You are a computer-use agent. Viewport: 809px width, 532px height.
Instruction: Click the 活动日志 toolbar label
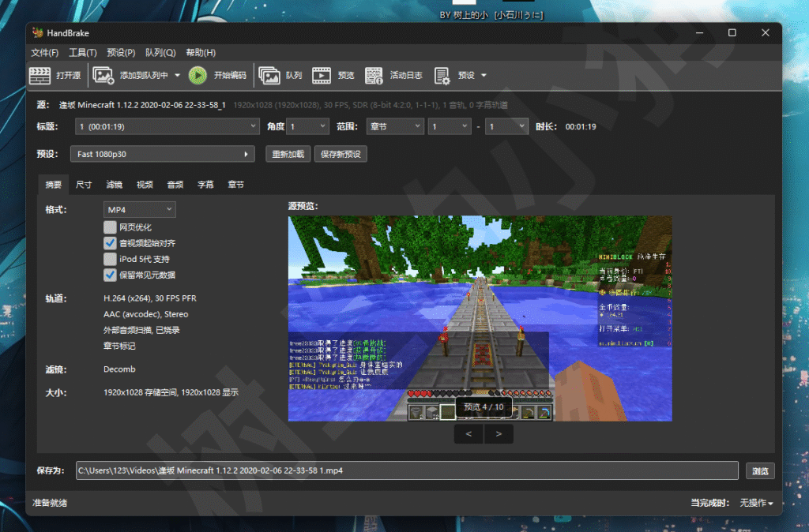407,75
